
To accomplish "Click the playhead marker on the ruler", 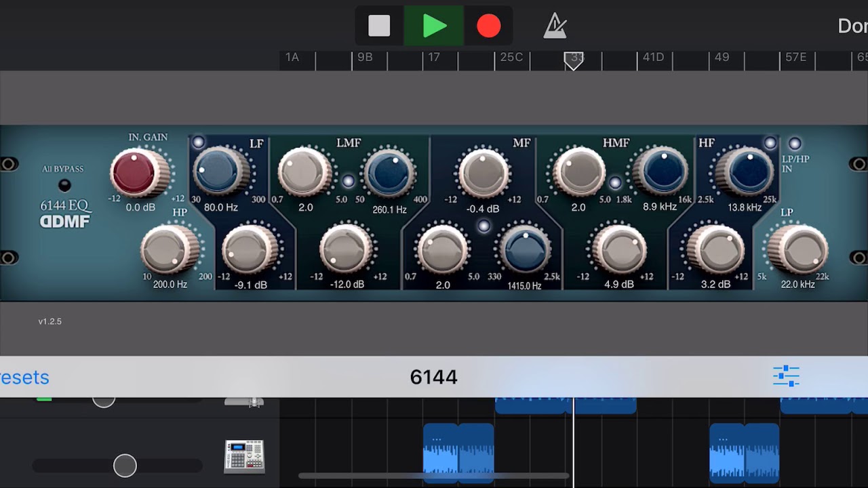I will coord(574,60).
